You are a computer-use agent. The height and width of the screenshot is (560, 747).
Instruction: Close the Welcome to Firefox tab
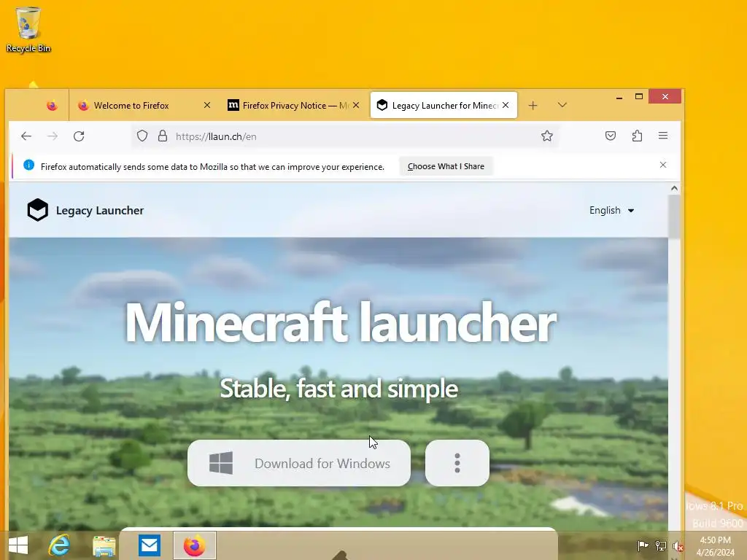[206, 105]
